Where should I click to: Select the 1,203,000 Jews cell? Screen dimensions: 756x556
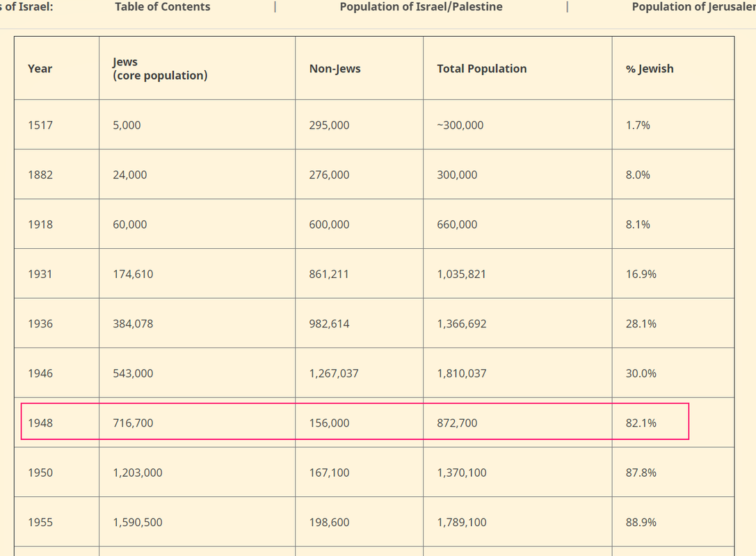pyautogui.click(x=198, y=472)
